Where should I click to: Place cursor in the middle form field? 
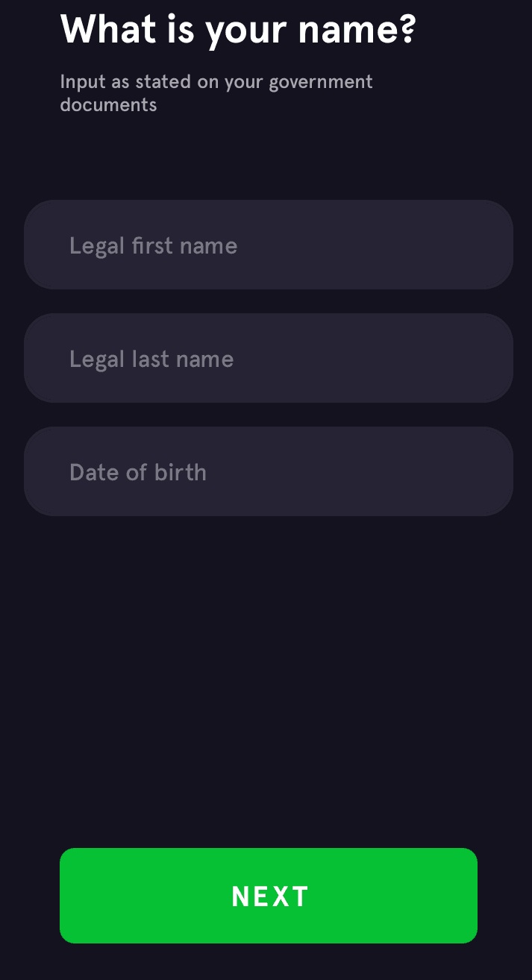click(x=269, y=358)
